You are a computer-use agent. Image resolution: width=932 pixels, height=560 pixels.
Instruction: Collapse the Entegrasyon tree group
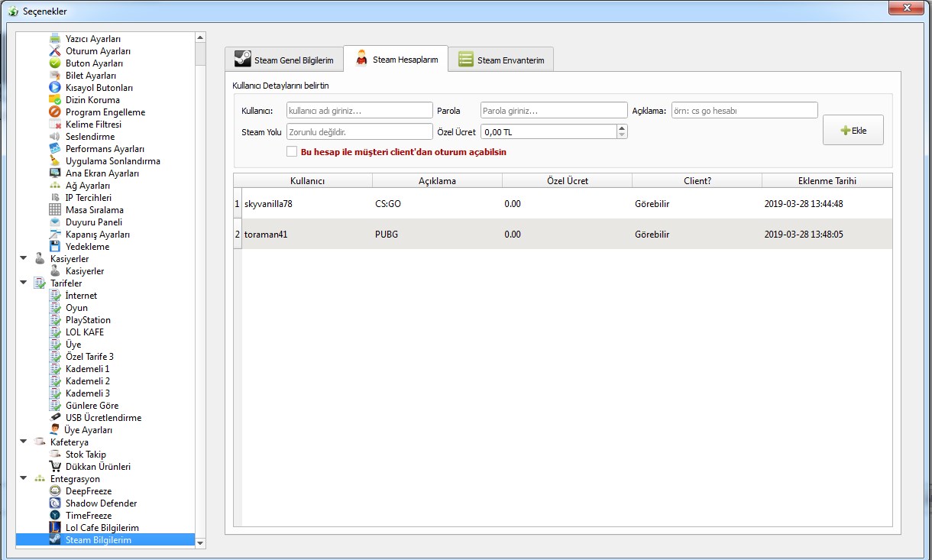pos(23,479)
